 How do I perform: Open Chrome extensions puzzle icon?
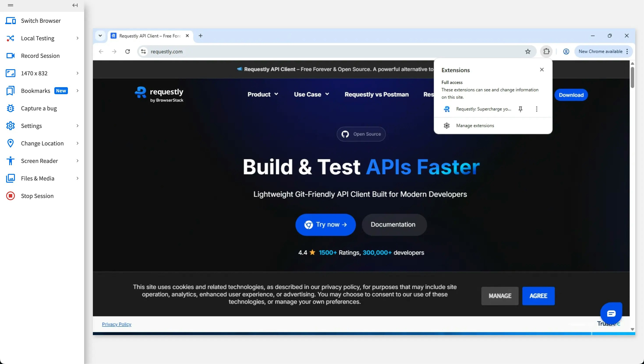pos(547,51)
